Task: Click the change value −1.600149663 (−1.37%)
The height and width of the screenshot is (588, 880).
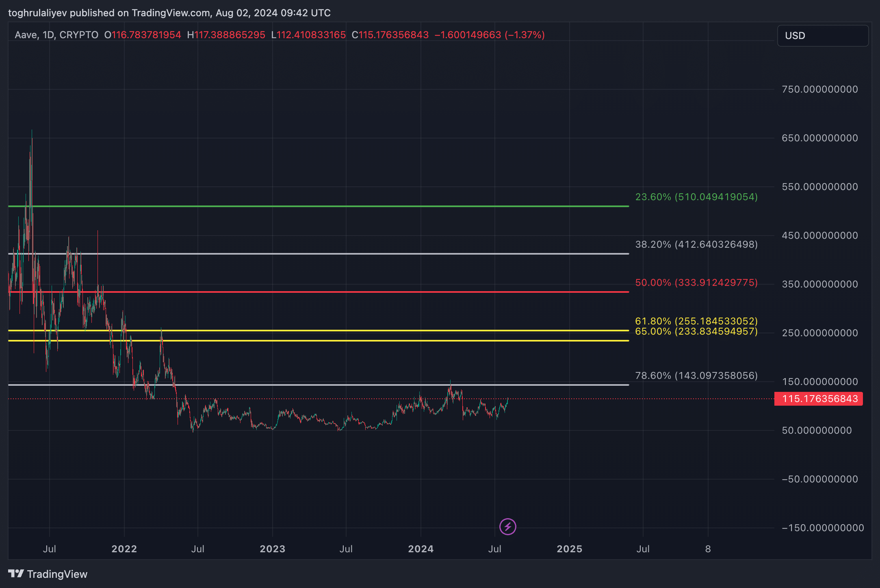Action: pyautogui.click(x=490, y=35)
